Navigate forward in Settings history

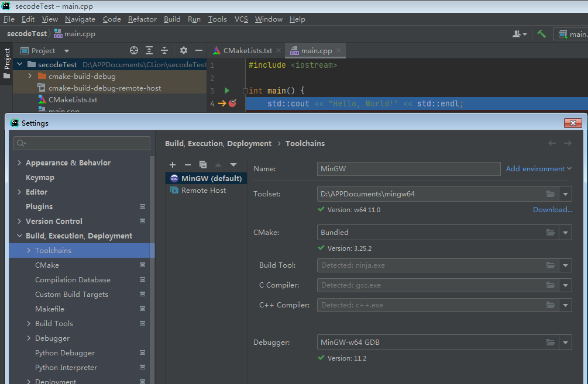[x=568, y=143]
